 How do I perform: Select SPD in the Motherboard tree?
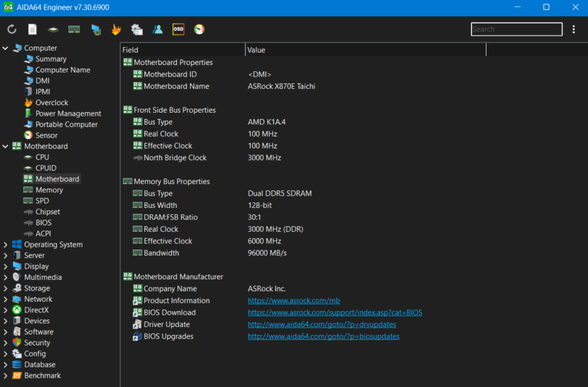pos(42,201)
